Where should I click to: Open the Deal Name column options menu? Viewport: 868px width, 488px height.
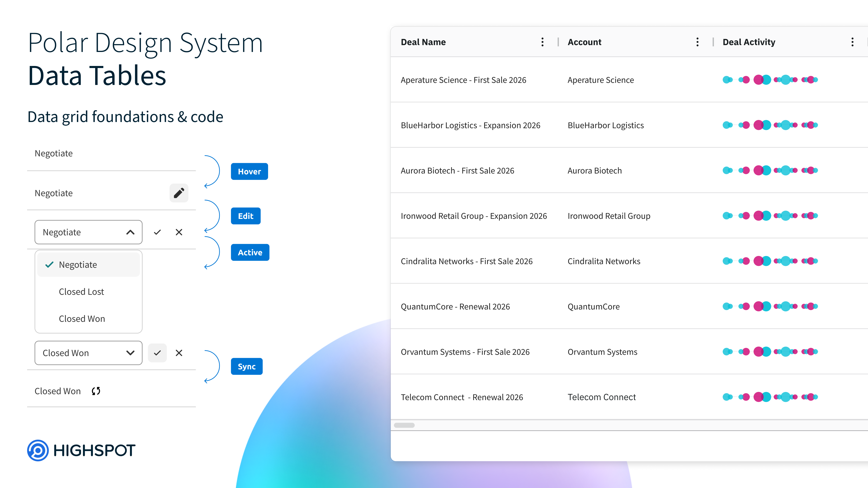pyautogui.click(x=542, y=42)
